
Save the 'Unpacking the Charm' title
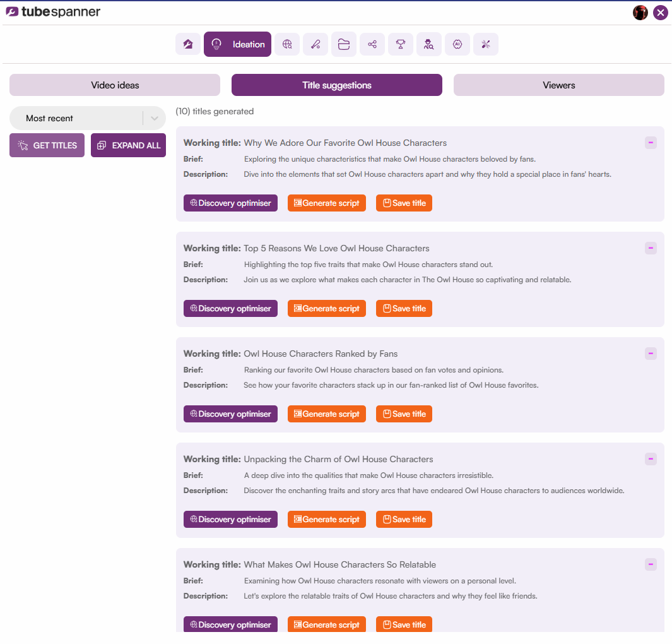[404, 519]
